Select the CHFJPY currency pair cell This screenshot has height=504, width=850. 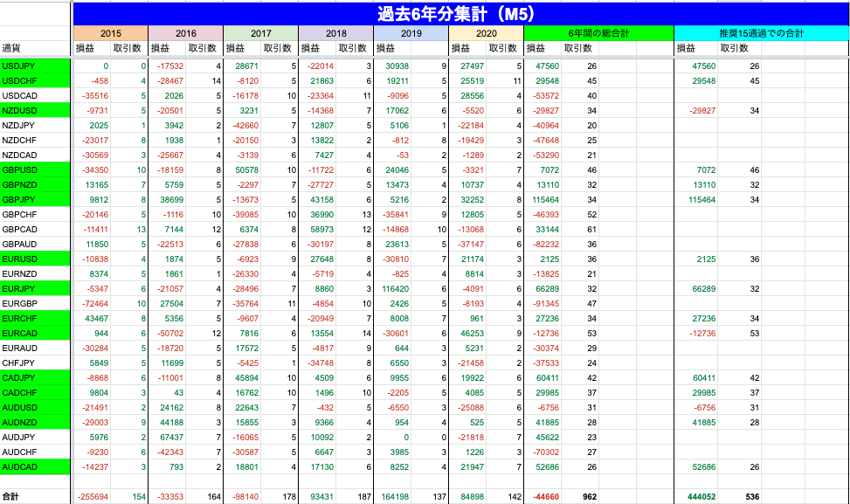pyautogui.click(x=36, y=362)
